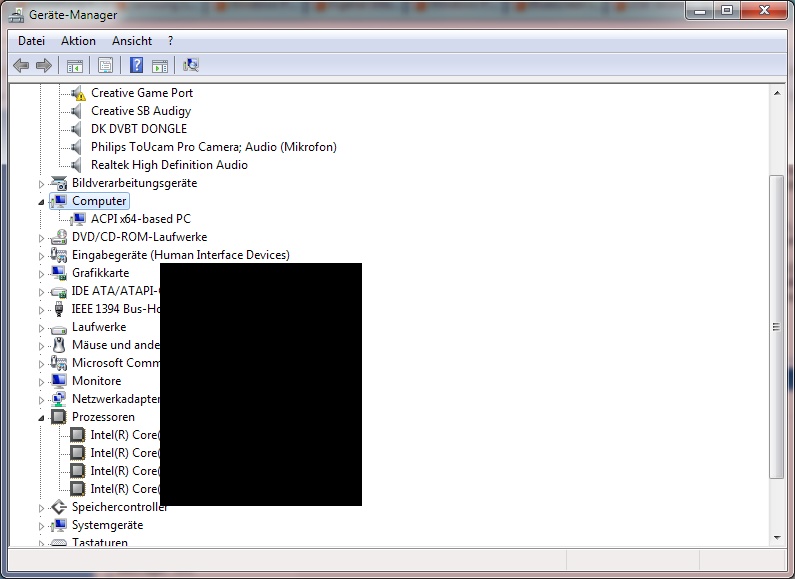
Task: Click the Philips ToUcam speaker icon
Action: pyautogui.click(x=77, y=147)
